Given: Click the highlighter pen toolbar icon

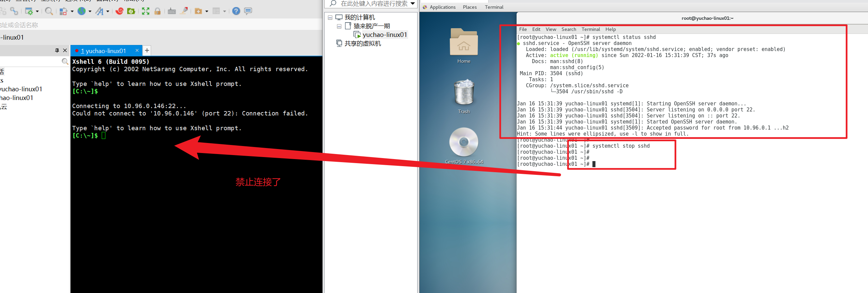Looking at the screenshot, I should (184, 11).
